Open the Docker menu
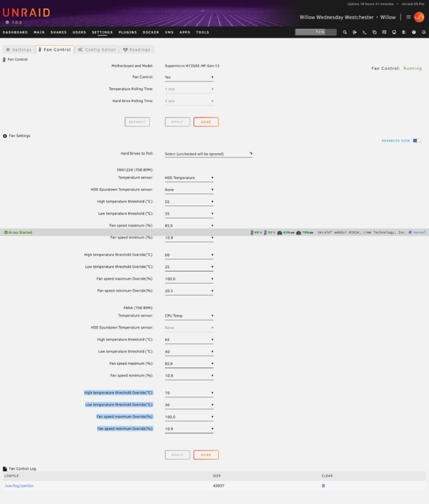The height and width of the screenshot is (504, 429). (x=150, y=32)
